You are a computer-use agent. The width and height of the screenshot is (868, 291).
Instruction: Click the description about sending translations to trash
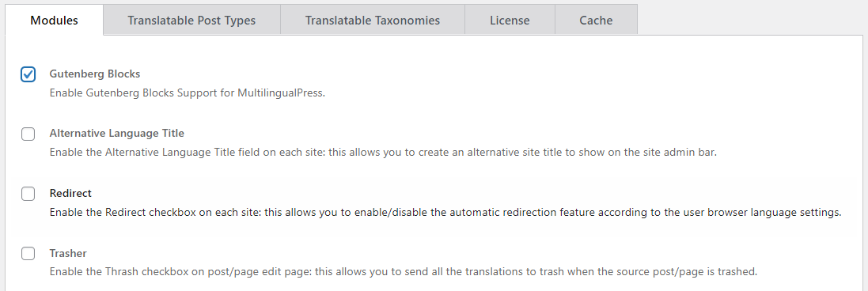point(403,272)
